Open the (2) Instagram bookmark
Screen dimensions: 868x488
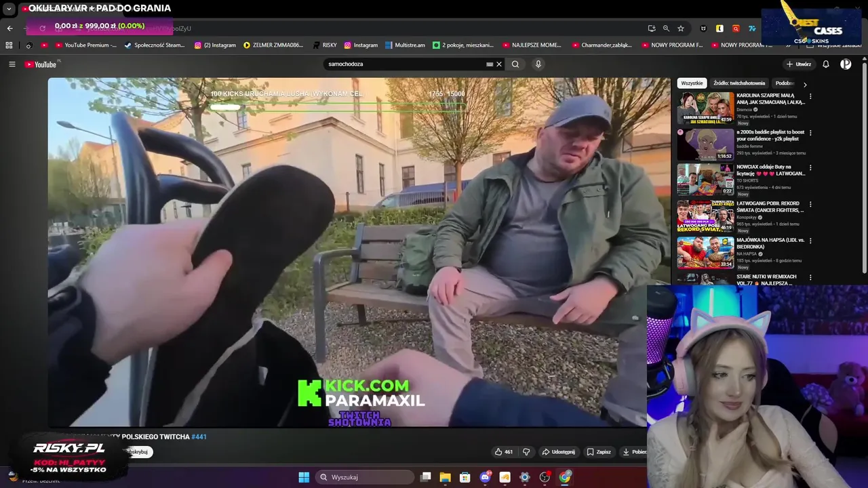[215, 45]
